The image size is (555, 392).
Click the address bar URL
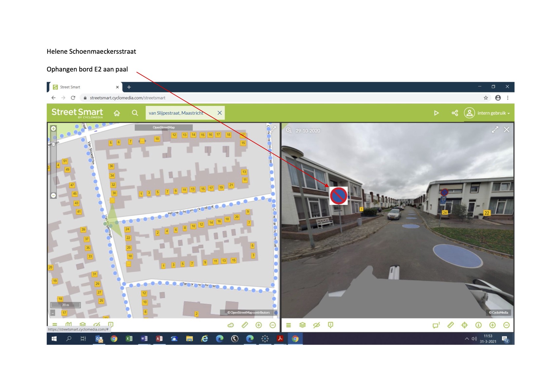coord(128,98)
